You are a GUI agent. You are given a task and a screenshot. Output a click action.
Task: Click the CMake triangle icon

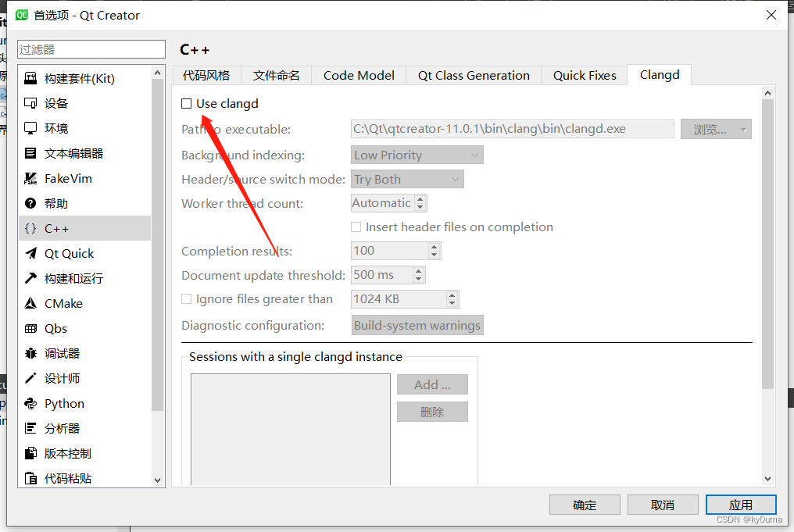click(31, 303)
